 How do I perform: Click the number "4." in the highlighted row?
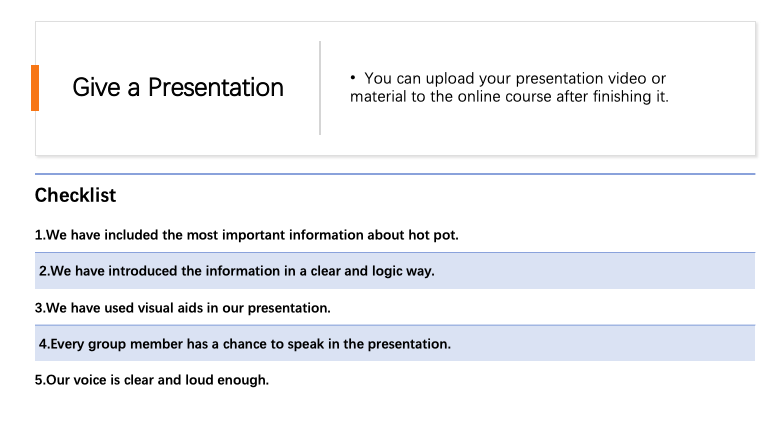pos(44,343)
